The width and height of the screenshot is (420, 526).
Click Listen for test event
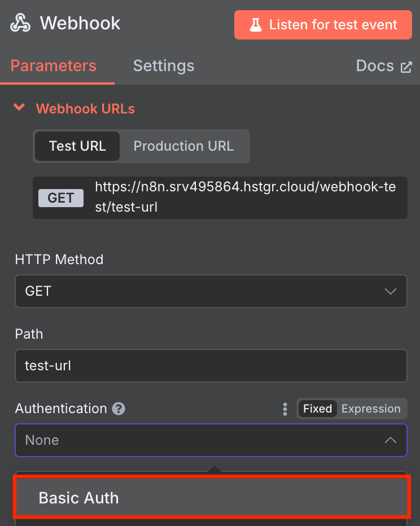point(322,25)
